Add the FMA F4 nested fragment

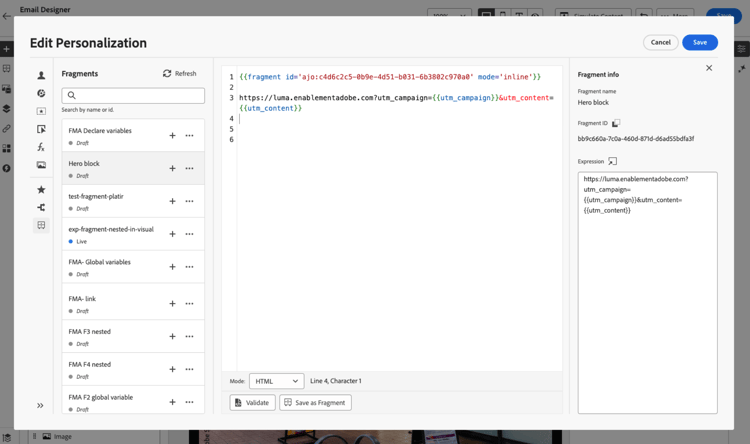(x=172, y=369)
